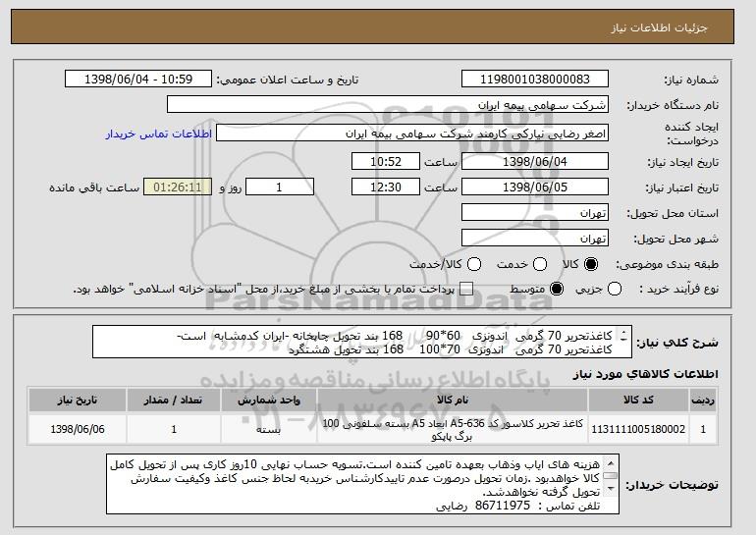The width and height of the screenshot is (756, 535).
Task: Select the کالا/خدمت radio button
Action: point(474,264)
